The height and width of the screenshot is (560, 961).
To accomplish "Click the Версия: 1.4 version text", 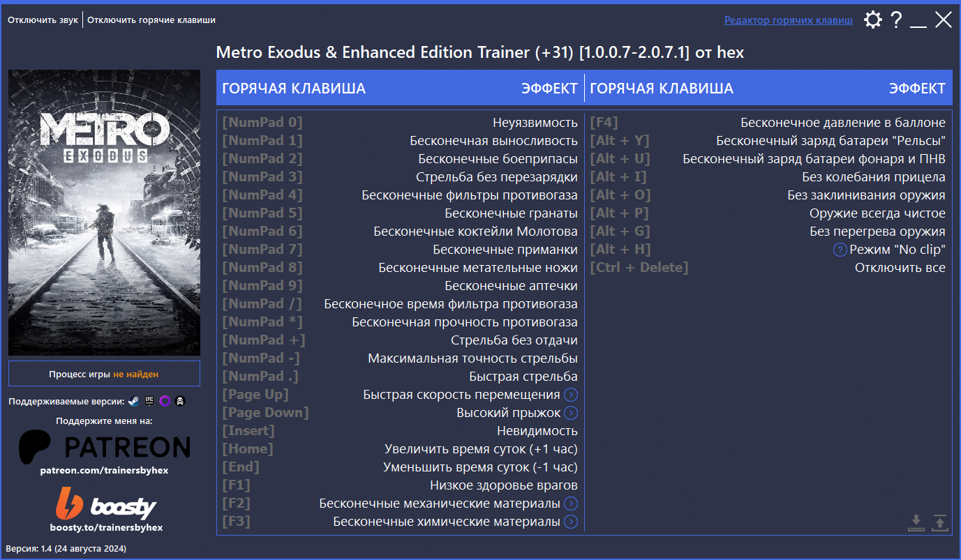I will [x=67, y=549].
